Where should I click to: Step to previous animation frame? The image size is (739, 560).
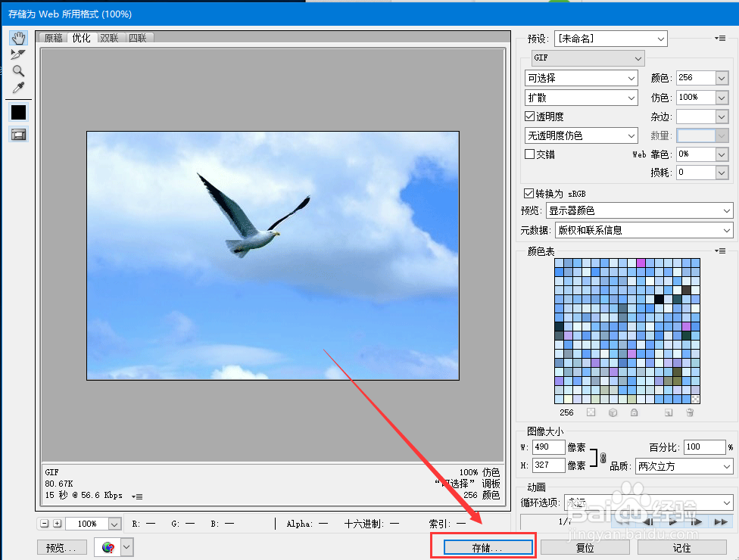click(648, 521)
